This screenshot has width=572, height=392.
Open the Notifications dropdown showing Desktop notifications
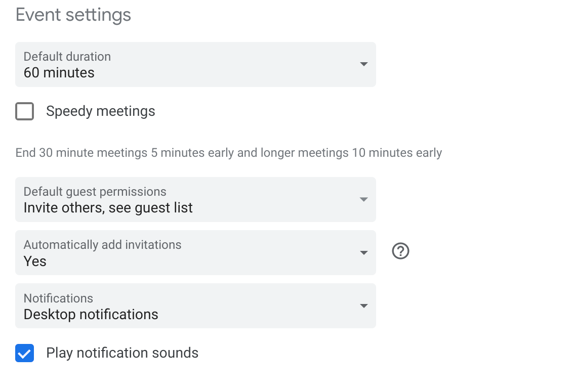click(x=195, y=306)
